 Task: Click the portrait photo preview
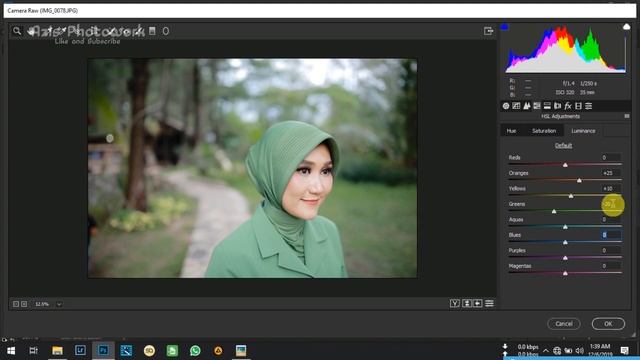pos(252,168)
